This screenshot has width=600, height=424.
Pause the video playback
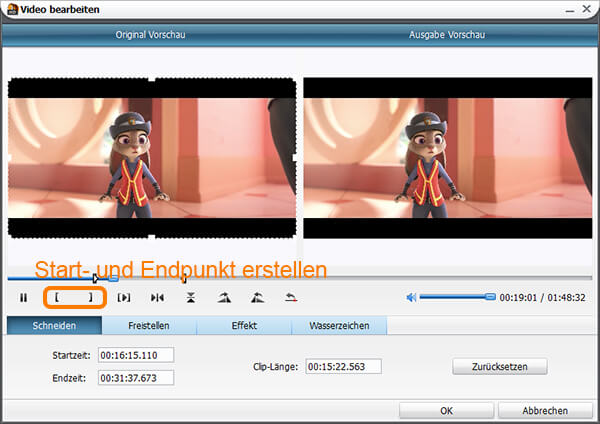(x=23, y=297)
